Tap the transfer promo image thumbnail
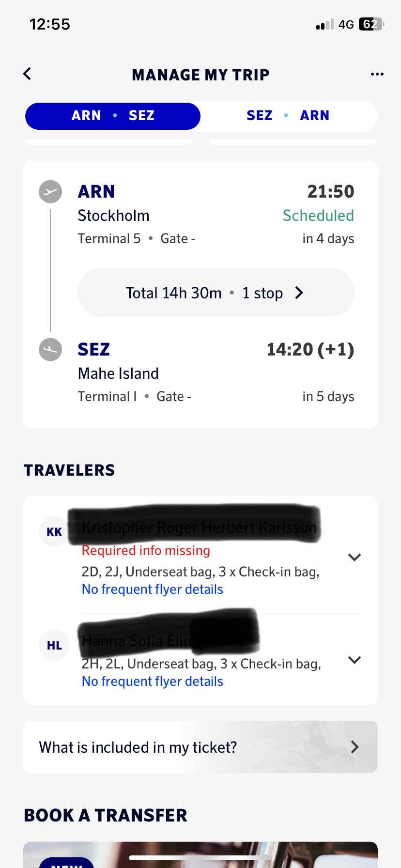This screenshot has height=868, width=401. tap(200, 855)
